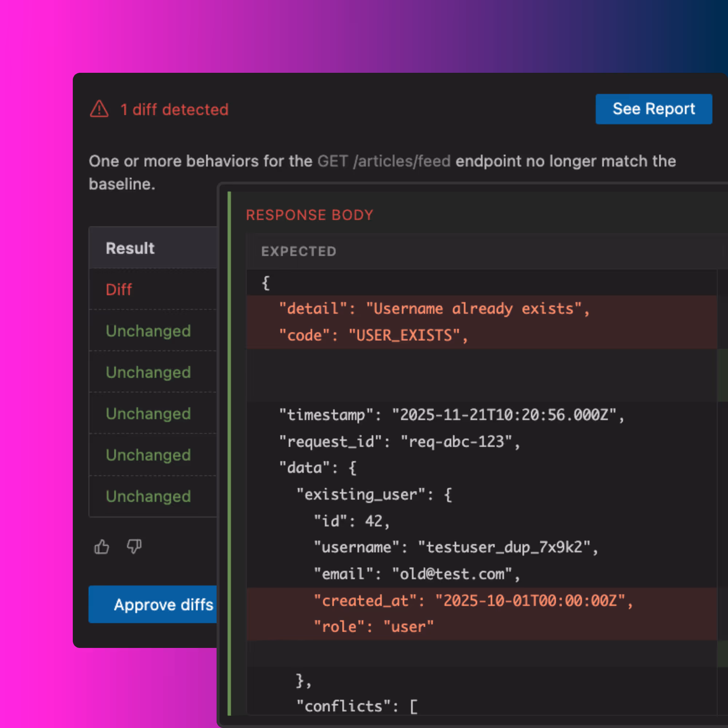This screenshot has height=728, width=728.
Task: Click the red warning triangle icon
Action: pyautogui.click(x=99, y=109)
